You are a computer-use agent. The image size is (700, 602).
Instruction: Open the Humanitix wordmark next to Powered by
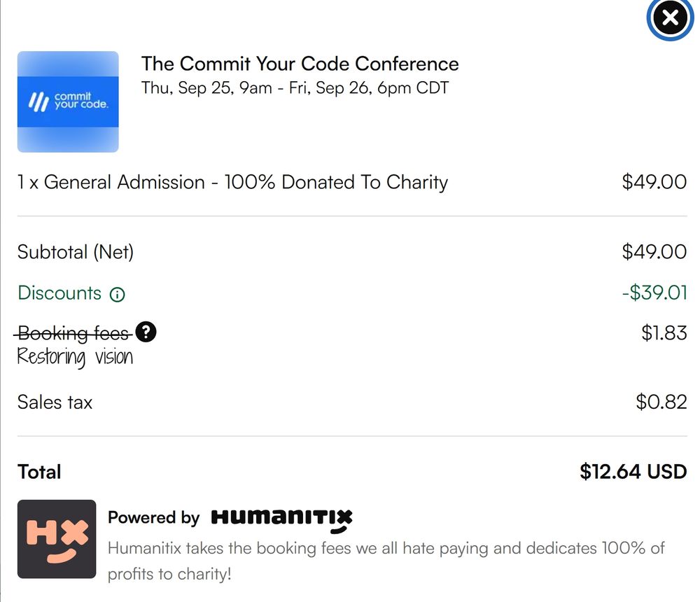[x=280, y=519]
